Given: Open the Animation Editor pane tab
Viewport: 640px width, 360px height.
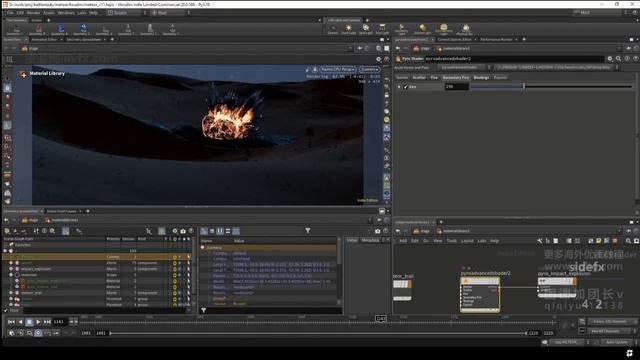Looking at the screenshot, I should (44, 40).
